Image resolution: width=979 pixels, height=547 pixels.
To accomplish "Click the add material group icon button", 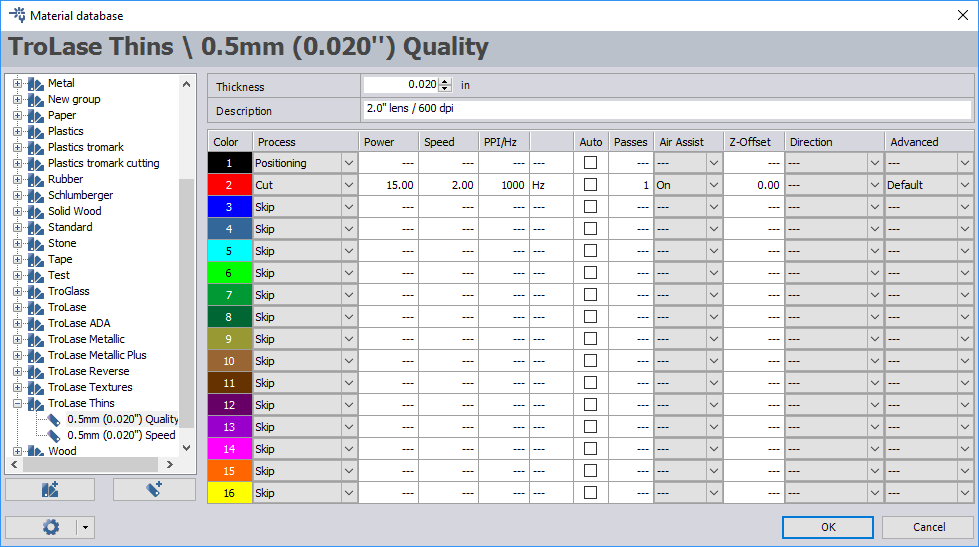I will 50,490.
